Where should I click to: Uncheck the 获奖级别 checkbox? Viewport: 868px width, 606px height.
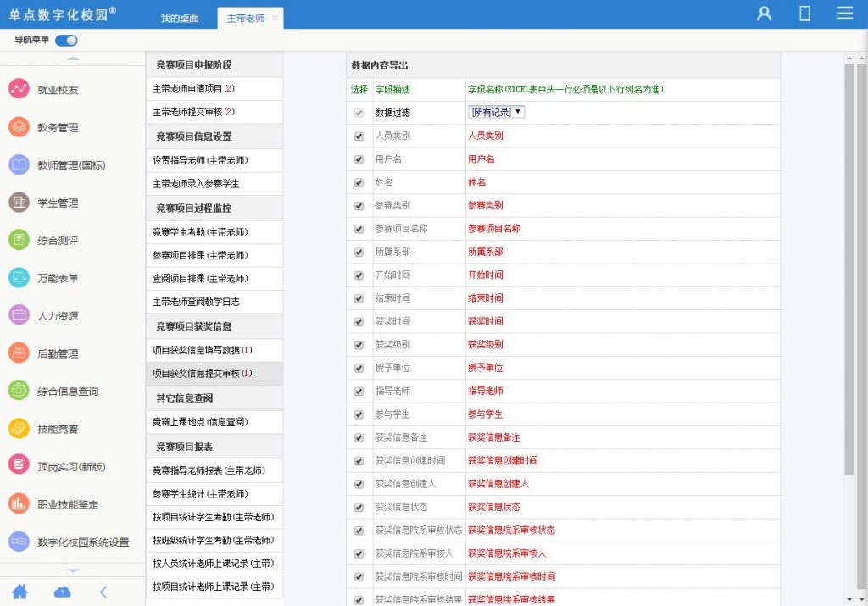click(x=359, y=345)
